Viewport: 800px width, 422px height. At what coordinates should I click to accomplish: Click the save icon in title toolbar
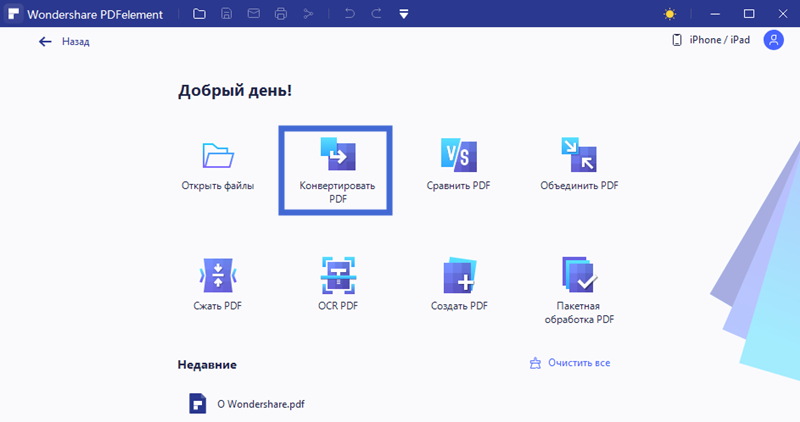227,14
